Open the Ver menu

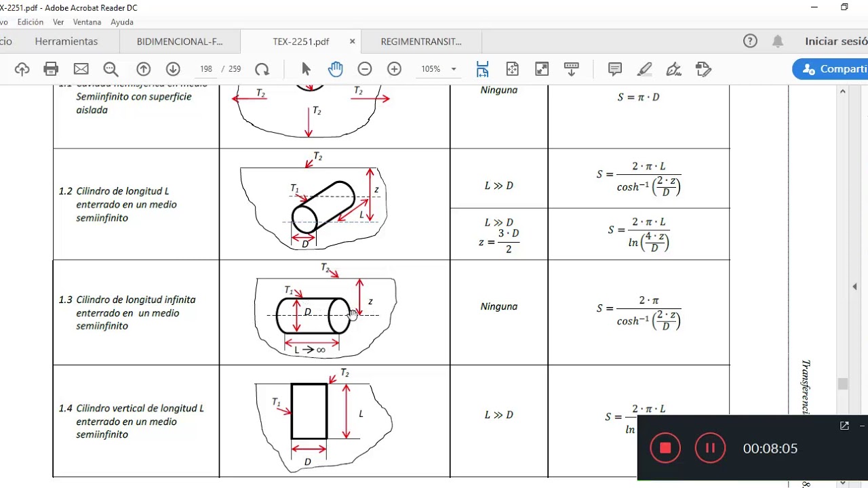(58, 22)
